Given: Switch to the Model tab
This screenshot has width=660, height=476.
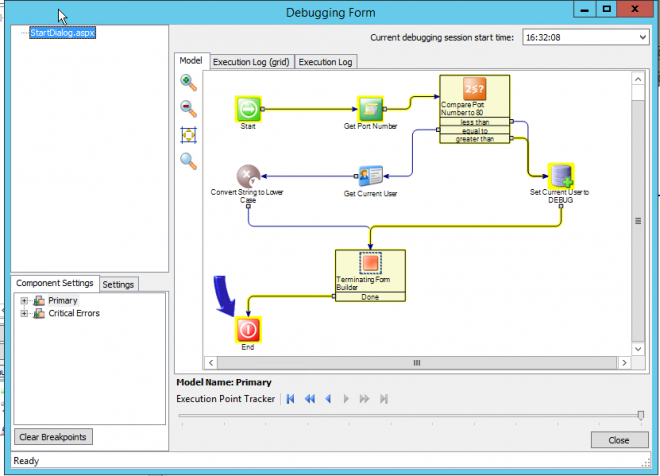Looking at the screenshot, I should click(191, 61).
